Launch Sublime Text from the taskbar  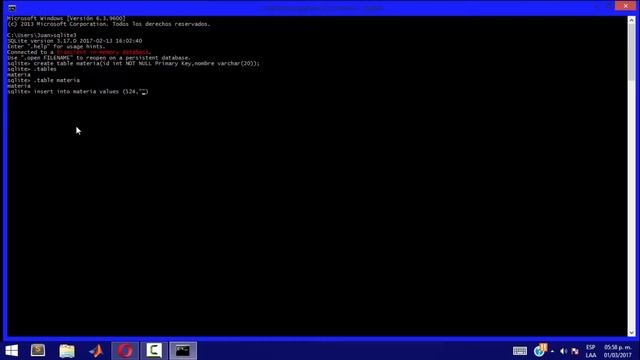[38, 351]
